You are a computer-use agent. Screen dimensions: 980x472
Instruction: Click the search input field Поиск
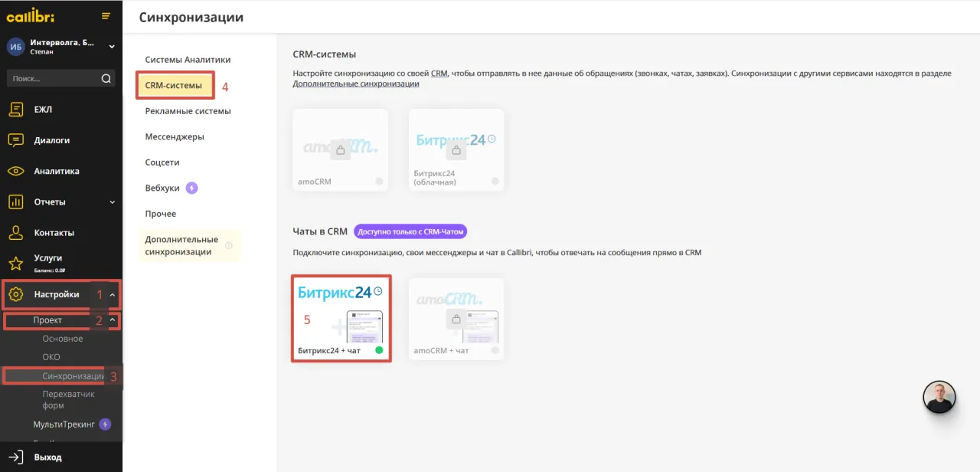click(54, 78)
